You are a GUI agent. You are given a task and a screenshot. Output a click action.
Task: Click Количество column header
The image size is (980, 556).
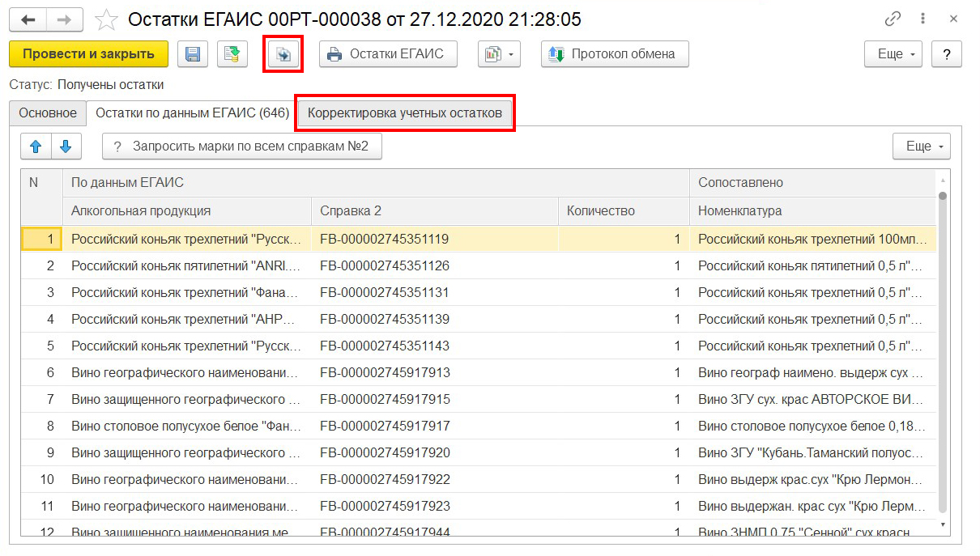624,210
